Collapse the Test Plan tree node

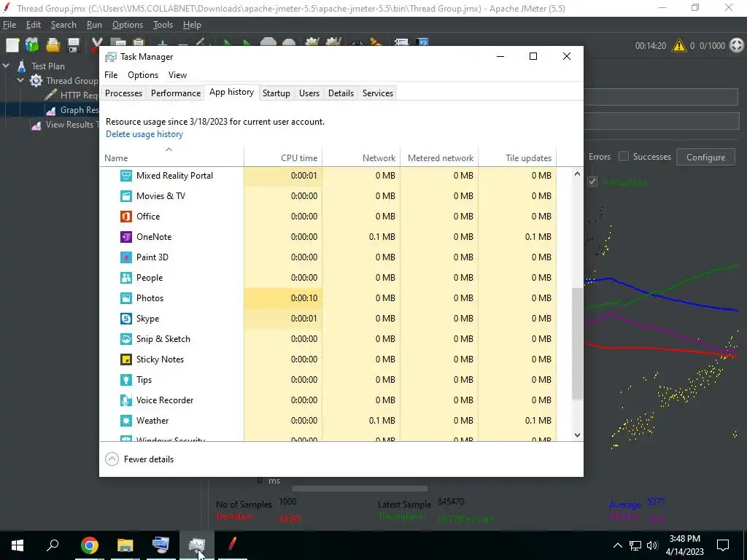(x=6, y=66)
